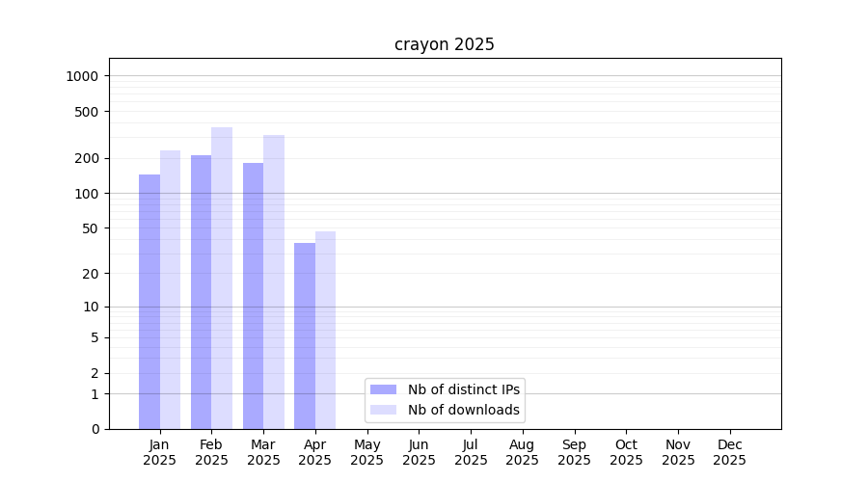Select the 'Nb of distinct IPs' legend text
The height and width of the screenshot is (482, 868).
coord(463,389)
